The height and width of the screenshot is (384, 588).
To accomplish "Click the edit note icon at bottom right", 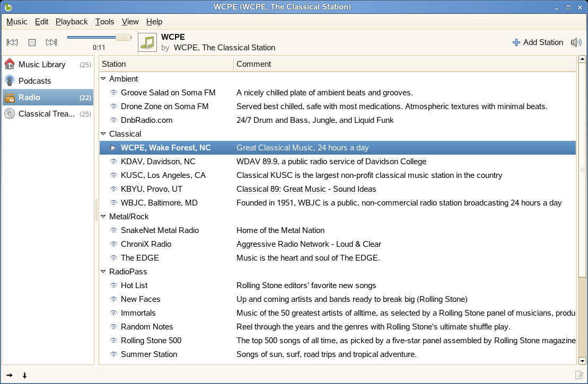I will tap(579, 374).
